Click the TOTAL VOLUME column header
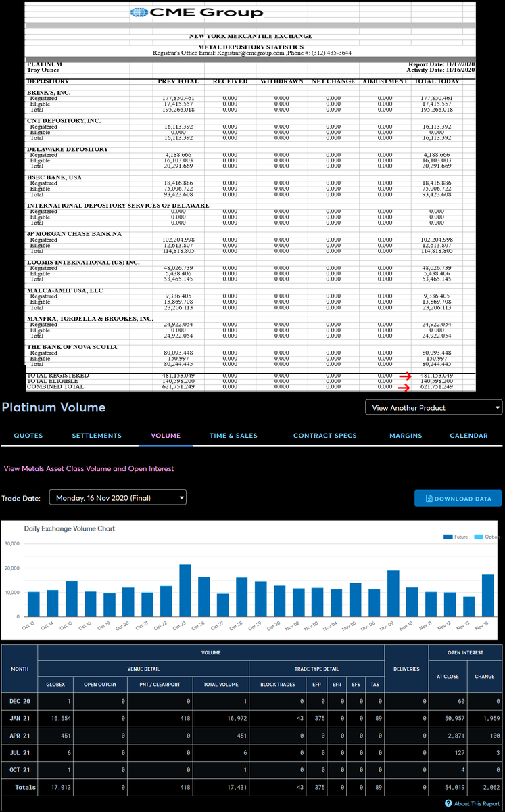This screenshot has height=812, width=505. tap(220, 684)
